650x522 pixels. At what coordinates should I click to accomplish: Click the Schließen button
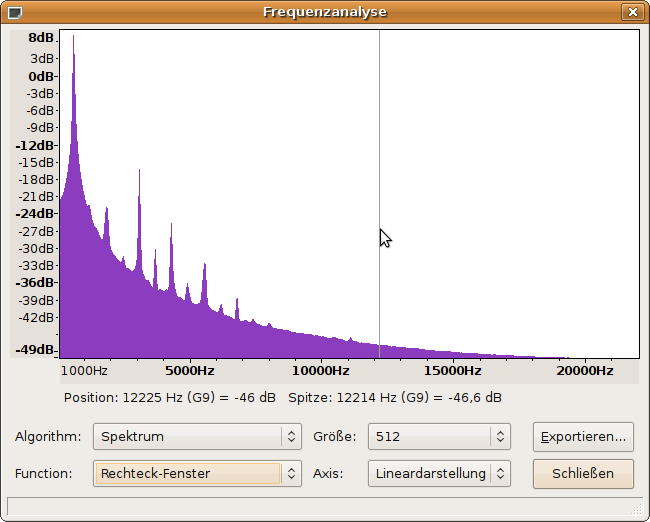pos(583,473)
